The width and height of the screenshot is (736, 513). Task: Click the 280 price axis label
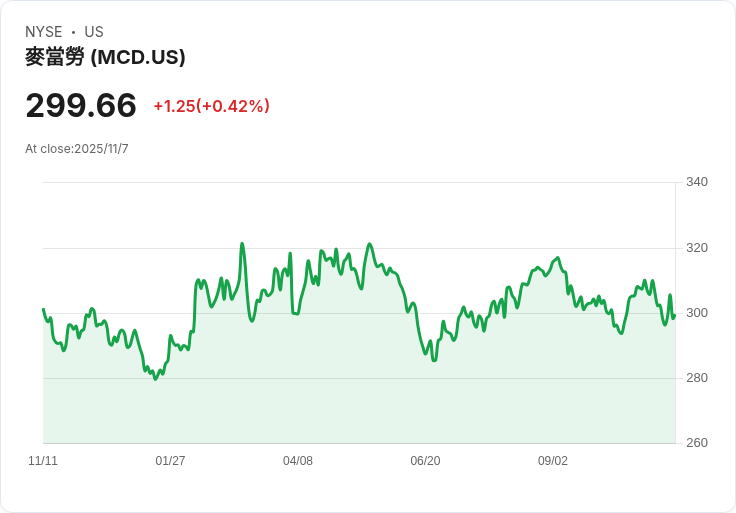point(697,378)
